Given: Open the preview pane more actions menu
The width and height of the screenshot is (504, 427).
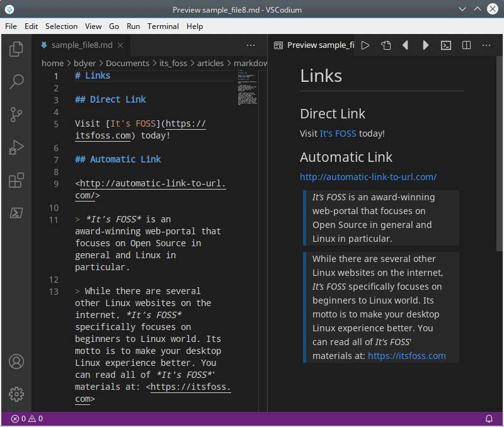Looking at the screenshot, I should coord(486,45).
